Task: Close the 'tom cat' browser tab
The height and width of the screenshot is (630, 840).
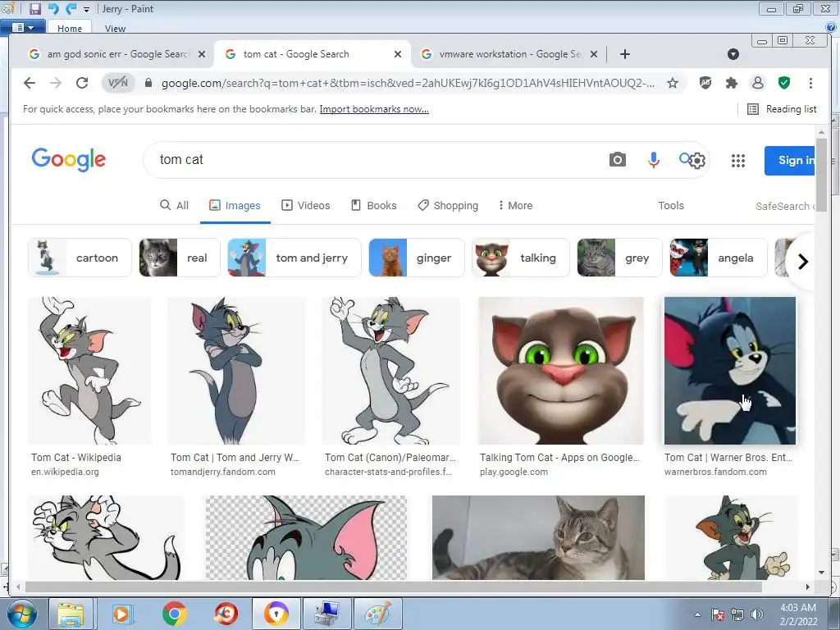Action: tap(398, 54)
